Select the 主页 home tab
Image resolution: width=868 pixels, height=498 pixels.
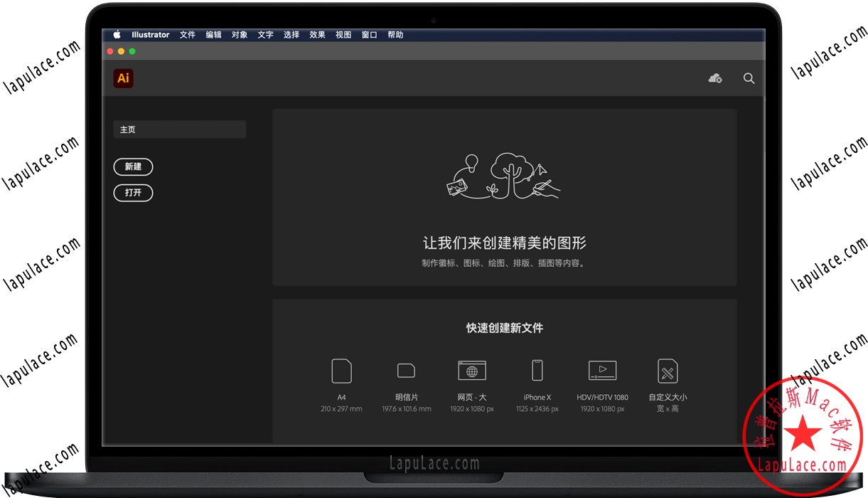coord(180,129)
